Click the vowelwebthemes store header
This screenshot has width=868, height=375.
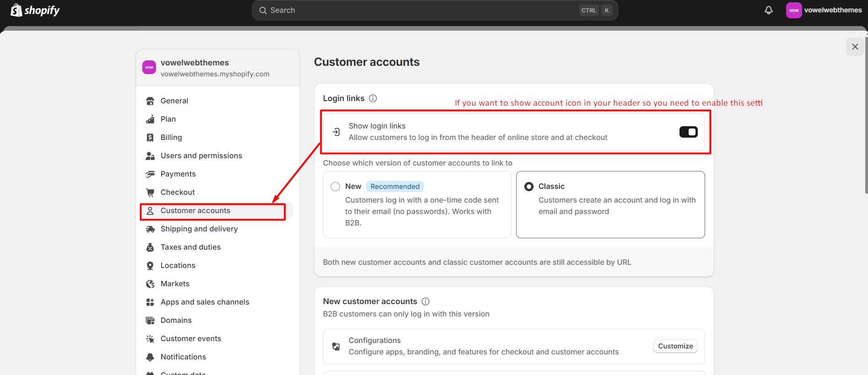point(218,68)
